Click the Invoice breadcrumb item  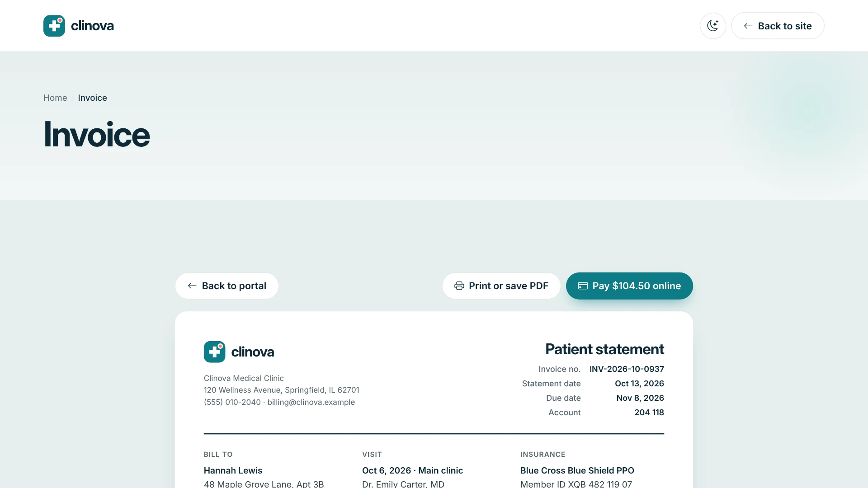coord(92,98)
